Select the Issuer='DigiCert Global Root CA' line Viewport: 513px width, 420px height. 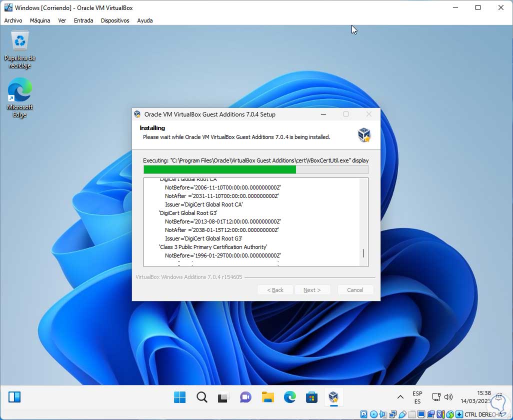pos(204,204)
